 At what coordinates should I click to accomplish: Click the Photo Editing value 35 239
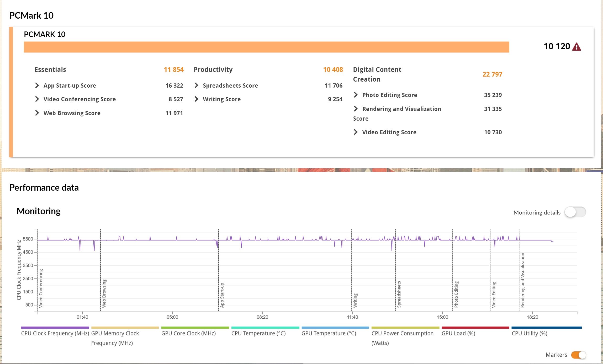point(493,95)
